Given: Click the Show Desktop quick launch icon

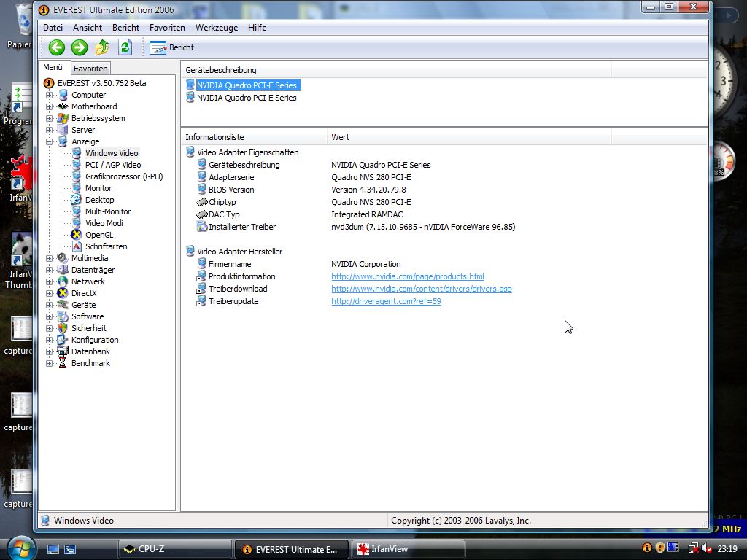Looking at the screenshot, I should (x=53, y=549).
